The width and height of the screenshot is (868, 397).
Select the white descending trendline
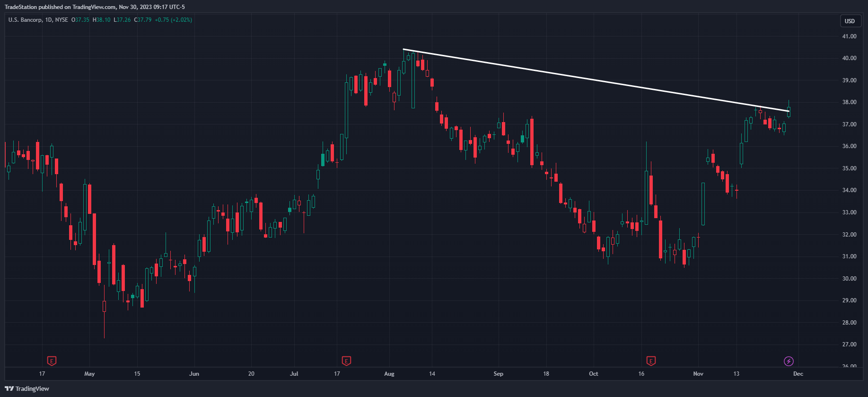pos(596,80)
